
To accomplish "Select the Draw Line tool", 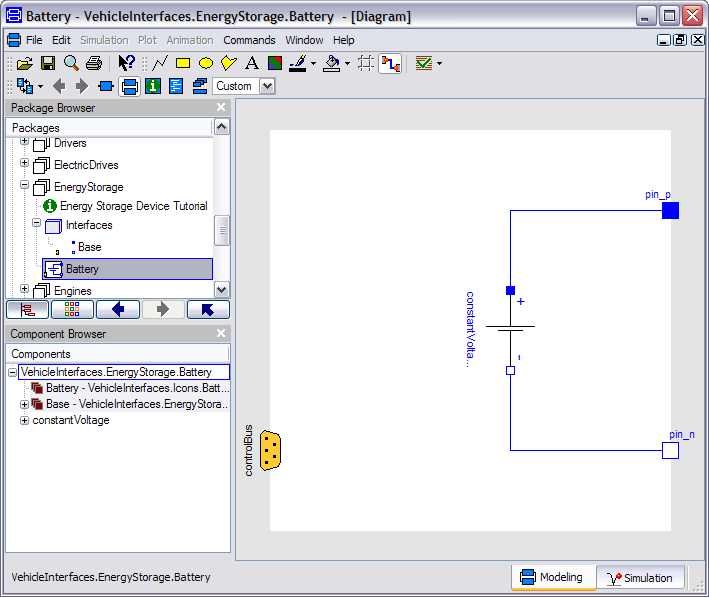I will (x=159, y=63).
